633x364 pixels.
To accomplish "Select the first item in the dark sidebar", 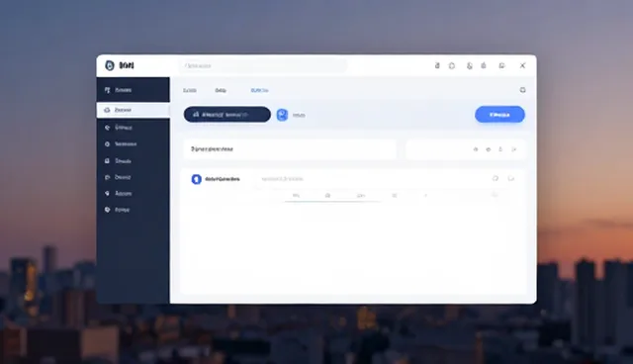I will [x=134, y=90].
